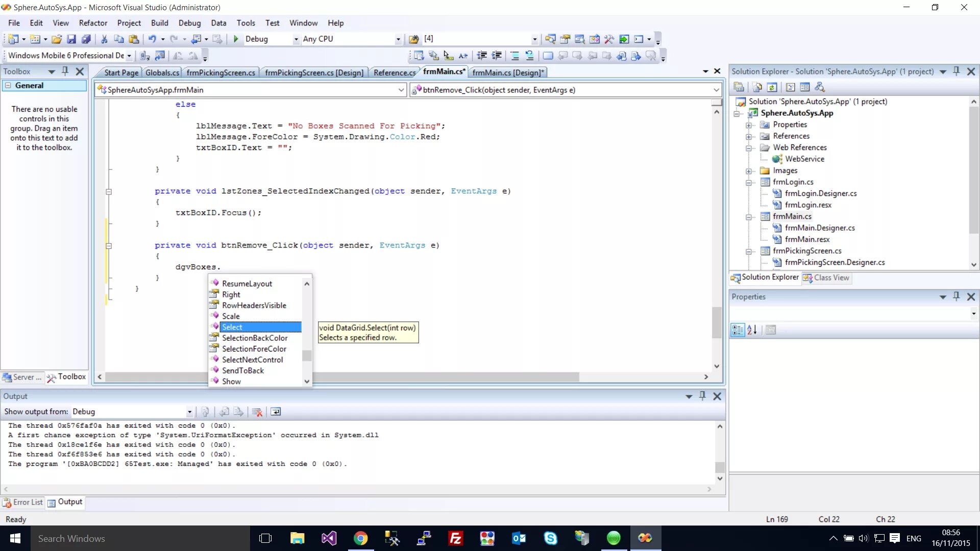Click View Code icon in Solution Explorer

coord(790,87)
